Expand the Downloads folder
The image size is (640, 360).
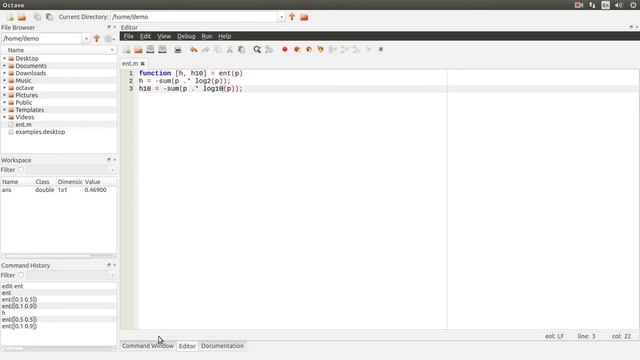4,73
